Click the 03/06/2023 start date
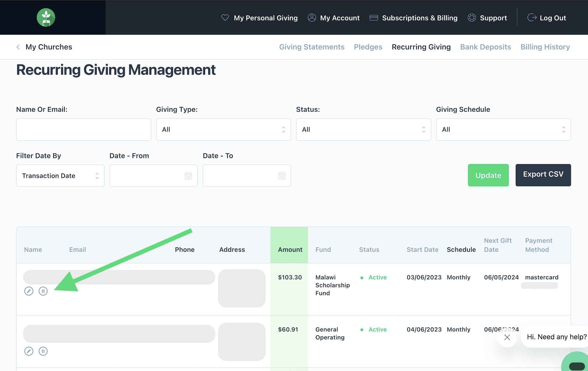 tap(424, 277)
